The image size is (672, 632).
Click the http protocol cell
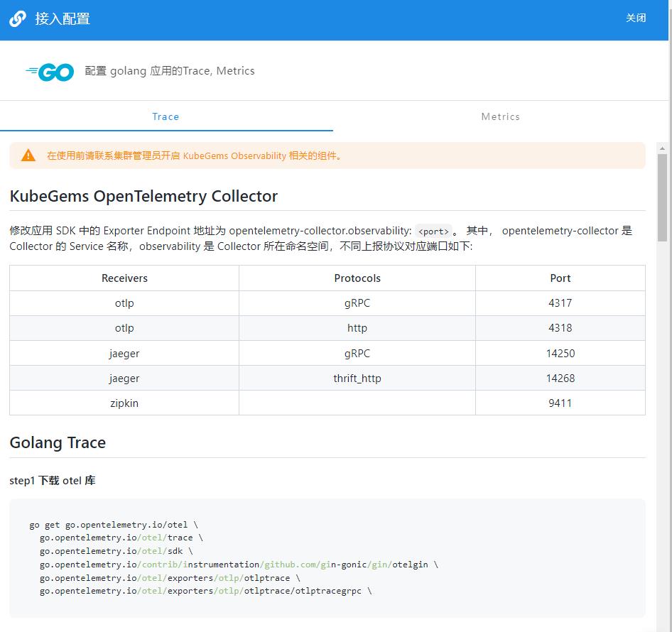point(357,328)
